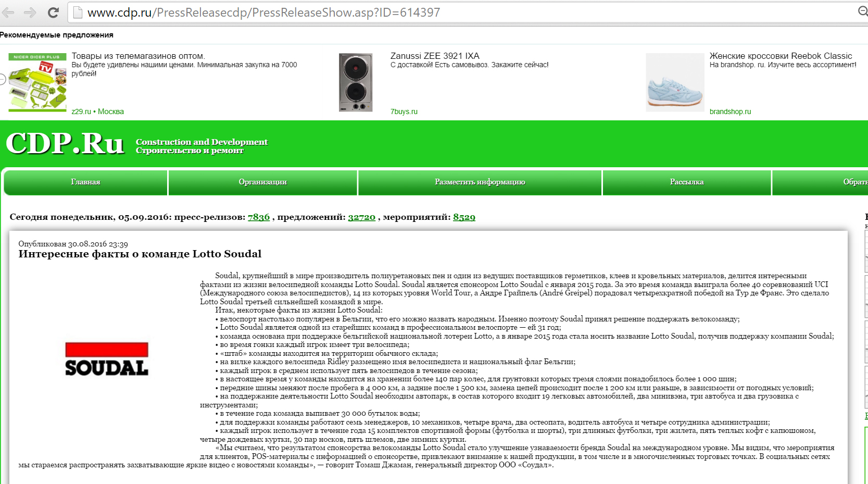Click the browser forward arrow
This screenshot has height=484, width=868.
click(x=30, y=13)
